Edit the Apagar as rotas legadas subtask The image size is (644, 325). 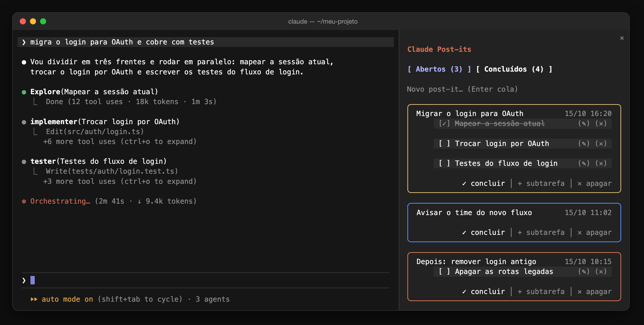[x=584, y=271]
